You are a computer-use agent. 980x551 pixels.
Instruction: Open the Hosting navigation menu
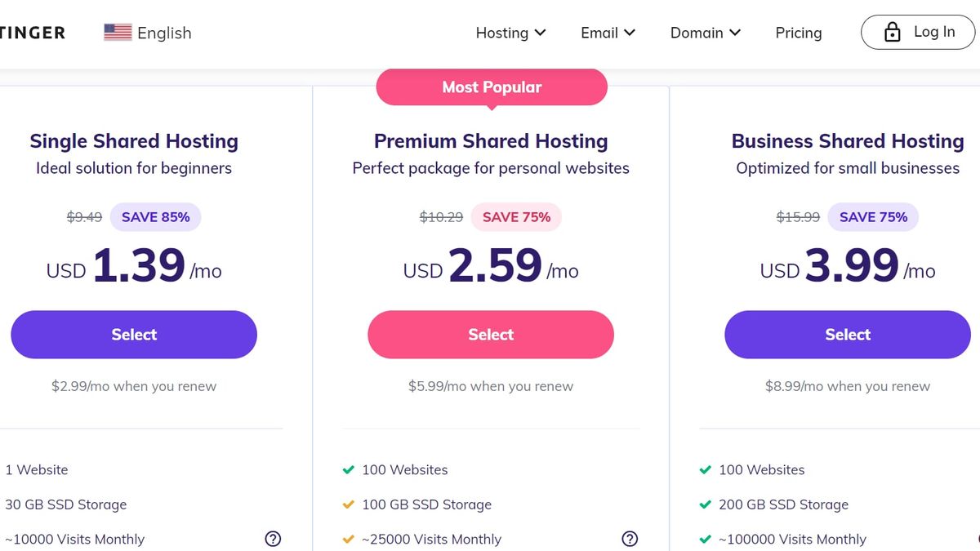coord(510,33)
